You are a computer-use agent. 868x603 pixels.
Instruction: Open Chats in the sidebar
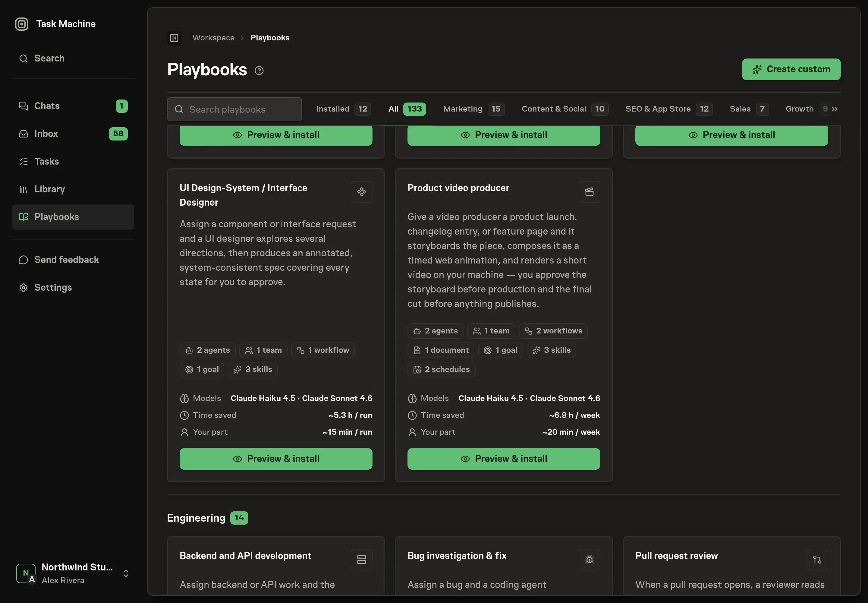click(x=73, y=106)
